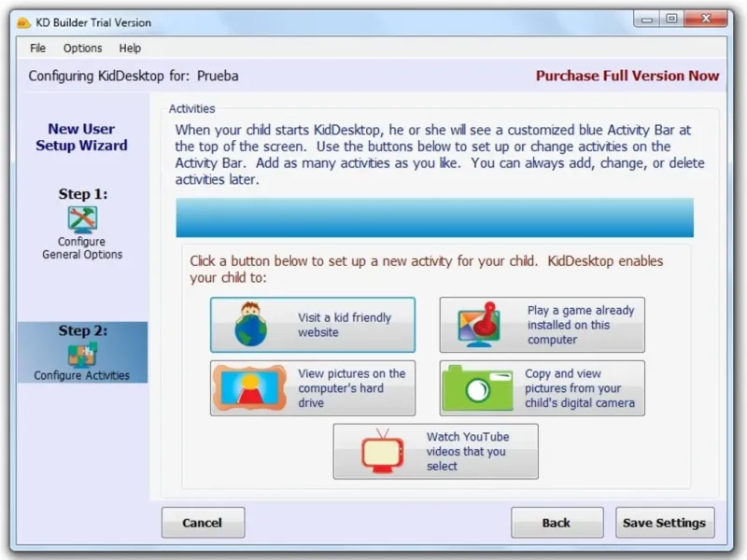Click the KD Builder title bar icon
Viewport: 747px width, 560px height.
[x=23, y=22]
